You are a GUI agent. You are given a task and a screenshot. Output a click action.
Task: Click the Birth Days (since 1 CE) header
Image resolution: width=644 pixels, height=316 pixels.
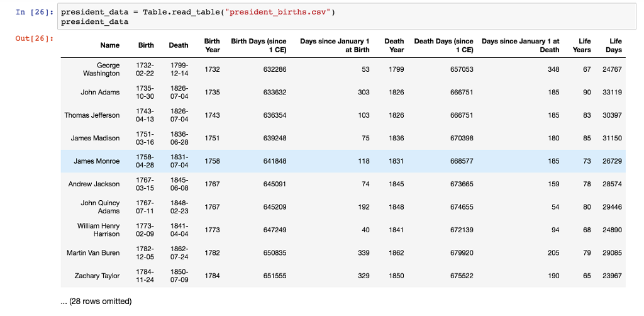click(x=258, y=45)
